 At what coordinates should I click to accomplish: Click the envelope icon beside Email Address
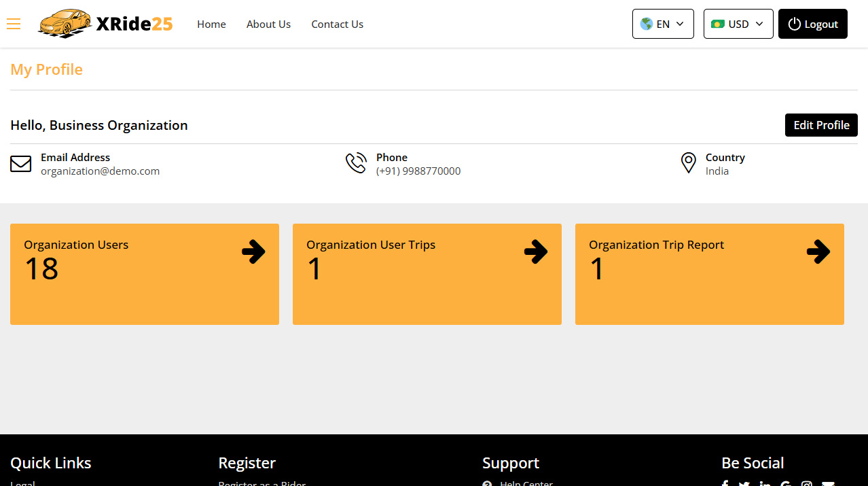coord(21,164)
